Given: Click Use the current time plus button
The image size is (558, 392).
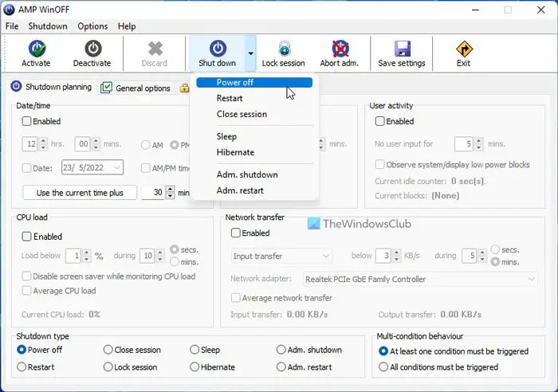Looking at the screenshot, I should pos(80,193).
